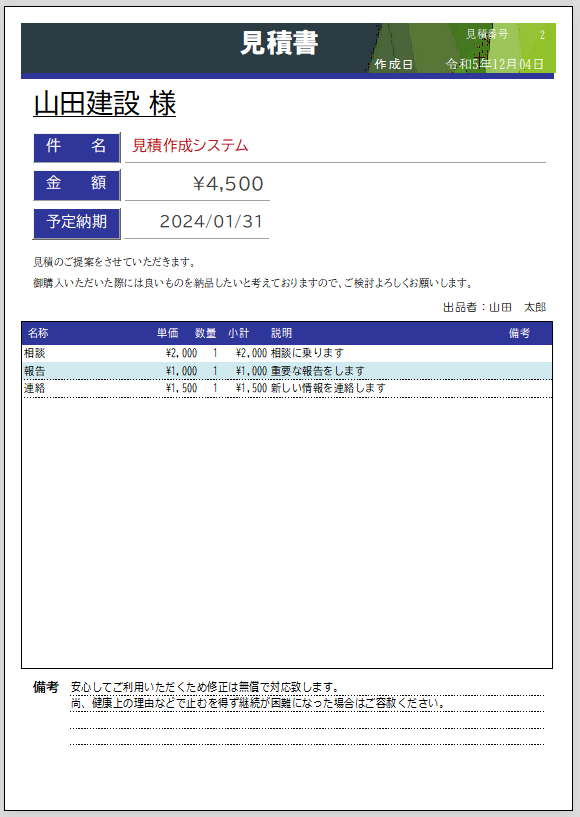Click the 件名 label box
Screen dimensions: 580x817
coord(77,147)
